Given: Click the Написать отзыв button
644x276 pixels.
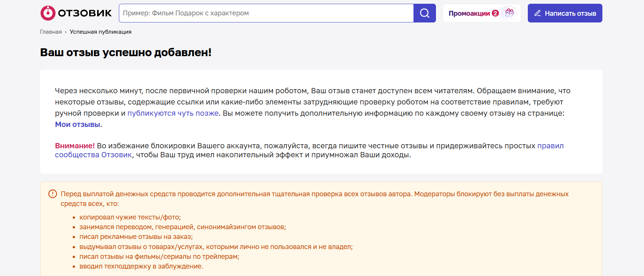Looking at the screenshot, I should pos(565,13).
